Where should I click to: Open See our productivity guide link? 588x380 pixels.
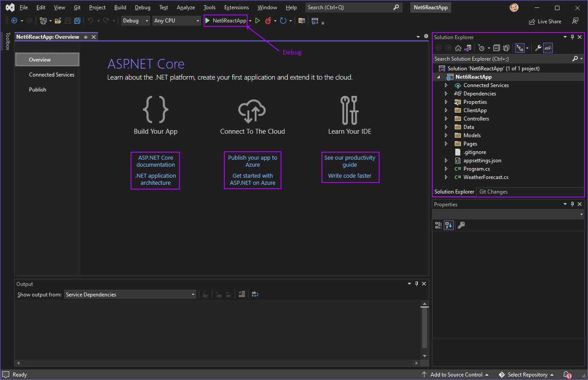tap(350, 161)
